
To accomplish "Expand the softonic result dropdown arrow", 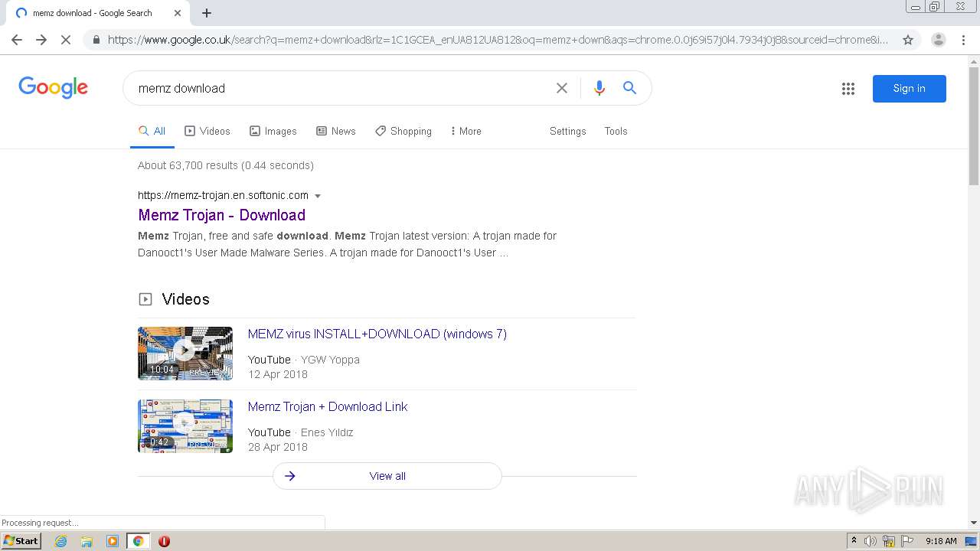I will 318,196.
